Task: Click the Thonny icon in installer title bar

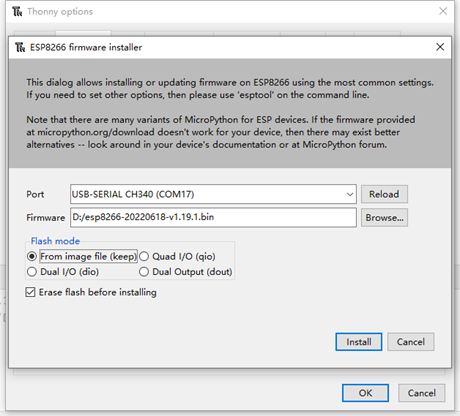Action: (x=20, y=47)
